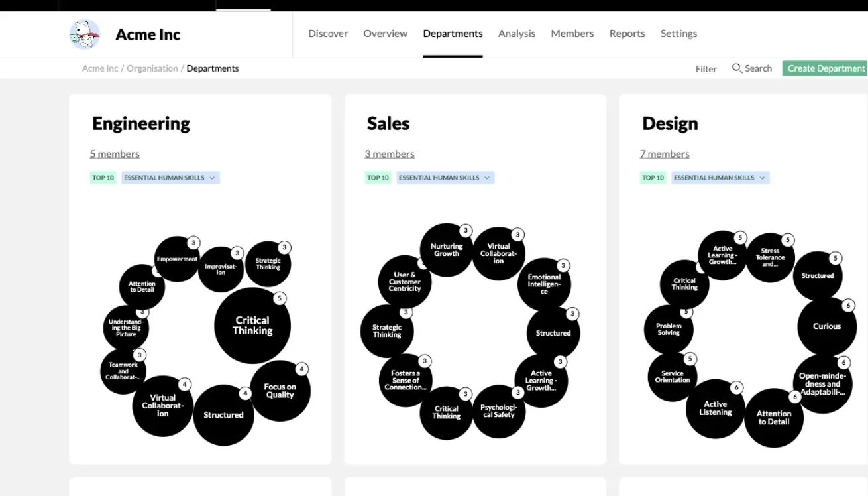
Task: Click the Teamwork and Collaboration bubble
Action: click(123, 371)
